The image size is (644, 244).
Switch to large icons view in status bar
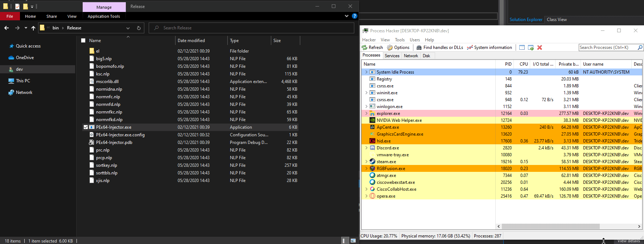(x=353, y=241)
